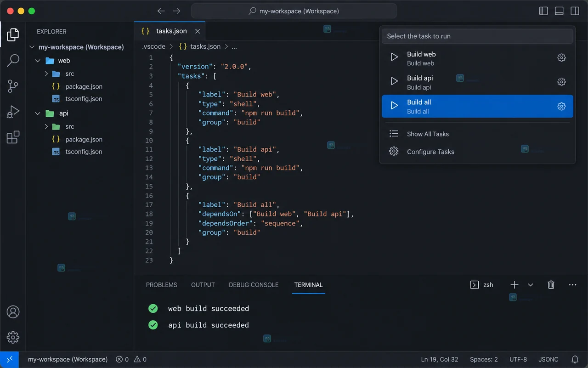
Task: Expand the src folder under web
Action: pos(46,74)
